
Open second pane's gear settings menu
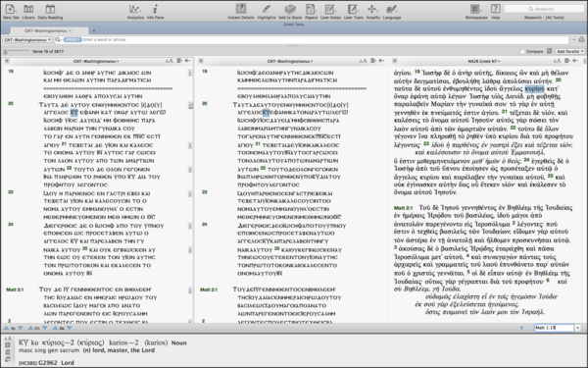(381, 61)
